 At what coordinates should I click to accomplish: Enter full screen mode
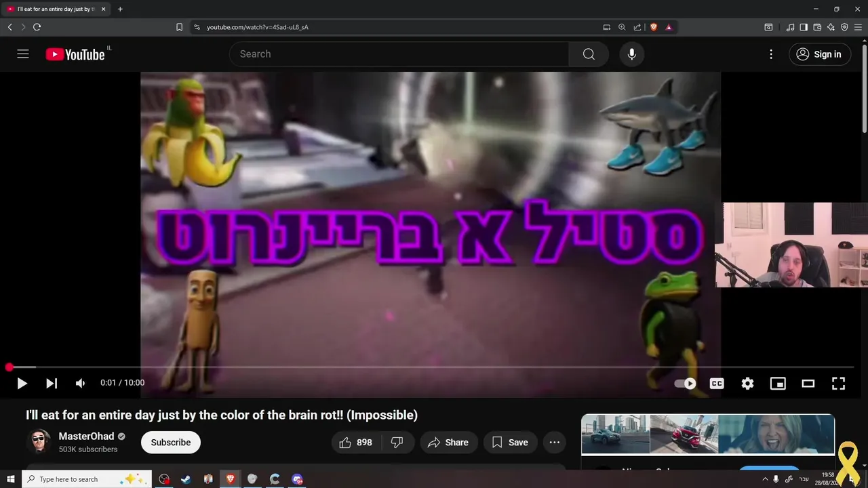click(839, 383)
